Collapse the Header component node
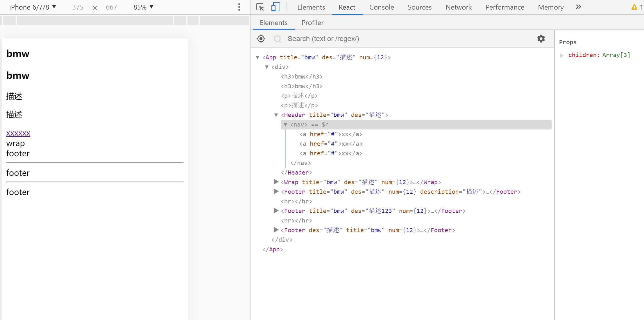This screenshot has height=320, width=644. 276,115
